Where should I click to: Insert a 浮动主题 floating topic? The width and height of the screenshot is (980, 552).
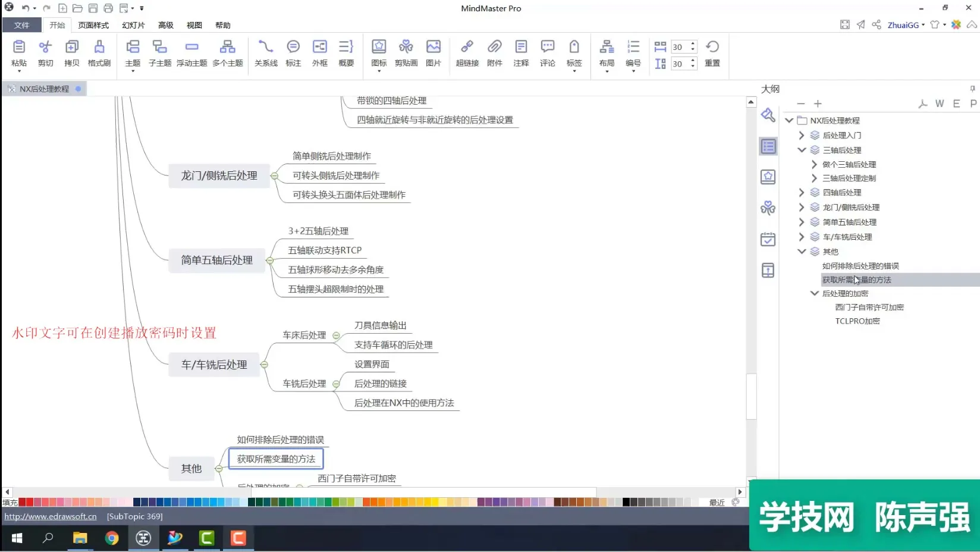point(191,53)
